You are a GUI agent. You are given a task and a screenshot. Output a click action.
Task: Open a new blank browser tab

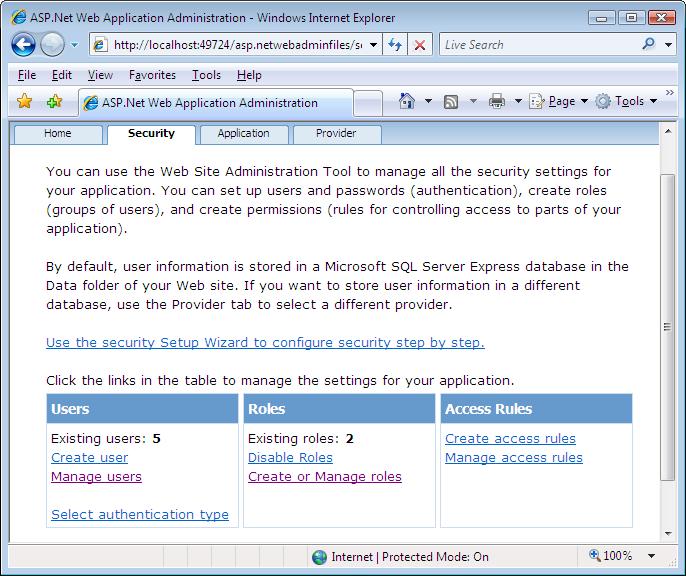tap(368, 104)
